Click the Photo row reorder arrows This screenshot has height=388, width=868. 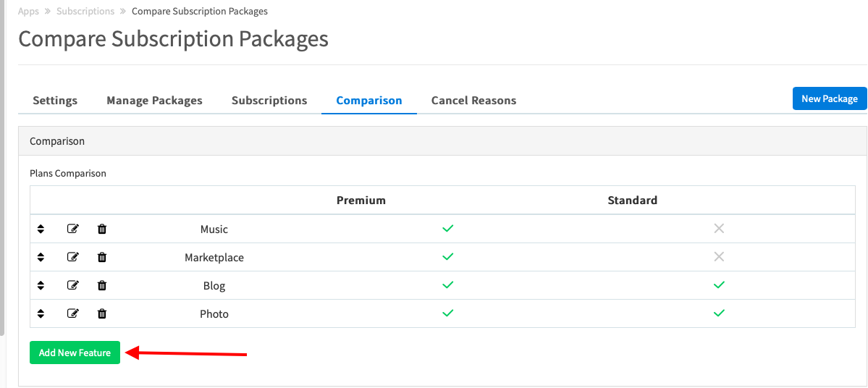[41, 313]
